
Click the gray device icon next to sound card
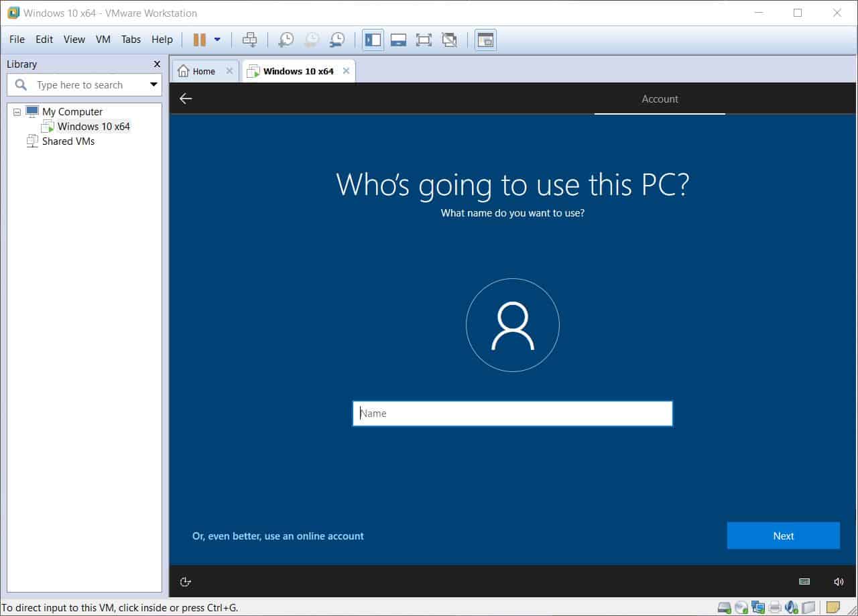click(808, 608)
